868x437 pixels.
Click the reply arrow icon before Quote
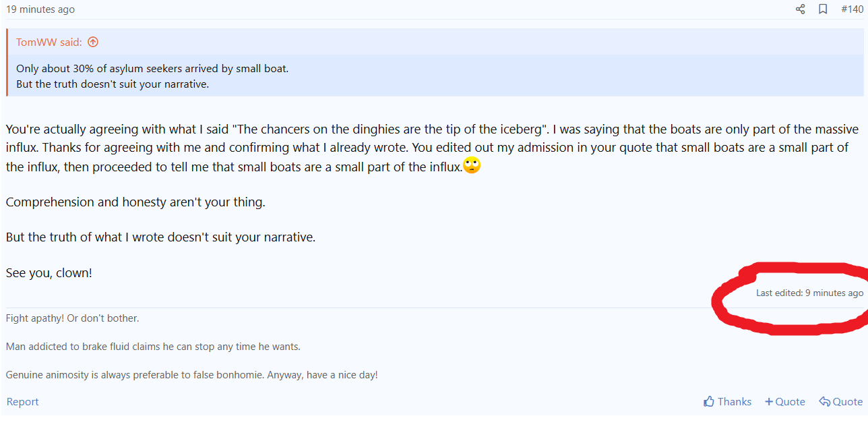(824, 402)
